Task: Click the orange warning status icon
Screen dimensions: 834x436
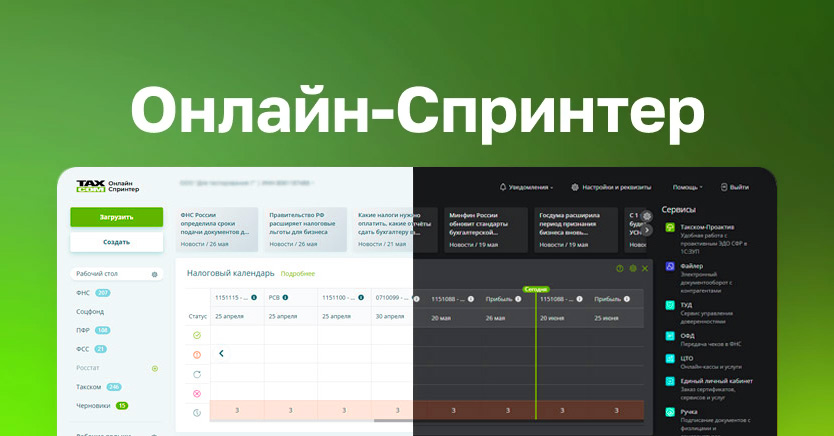Action: pyautogui.click(x=197, y=355)
